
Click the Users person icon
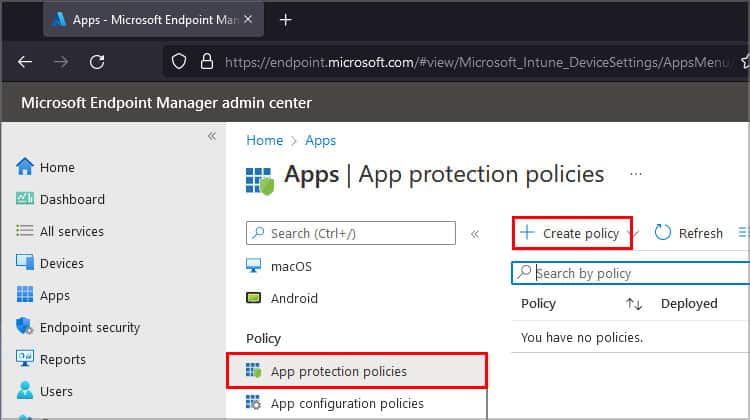pyautogui.click(x=25, y=390)
